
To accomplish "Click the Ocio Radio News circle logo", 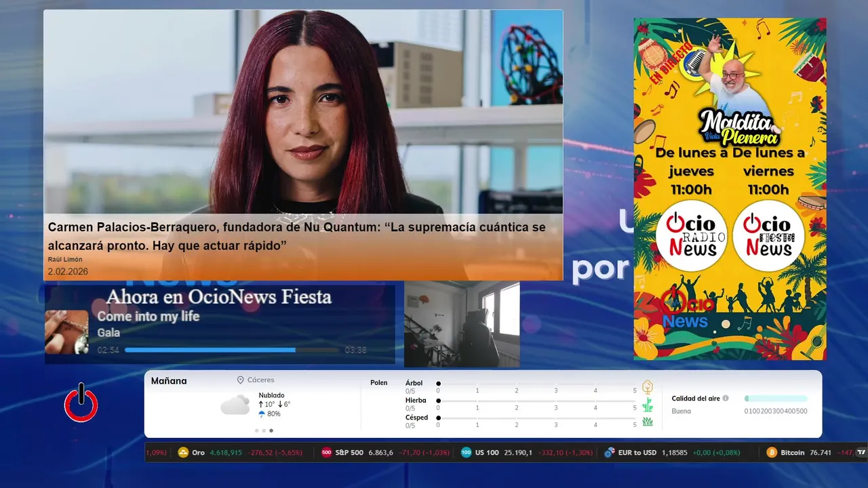I will pos(691,236).
